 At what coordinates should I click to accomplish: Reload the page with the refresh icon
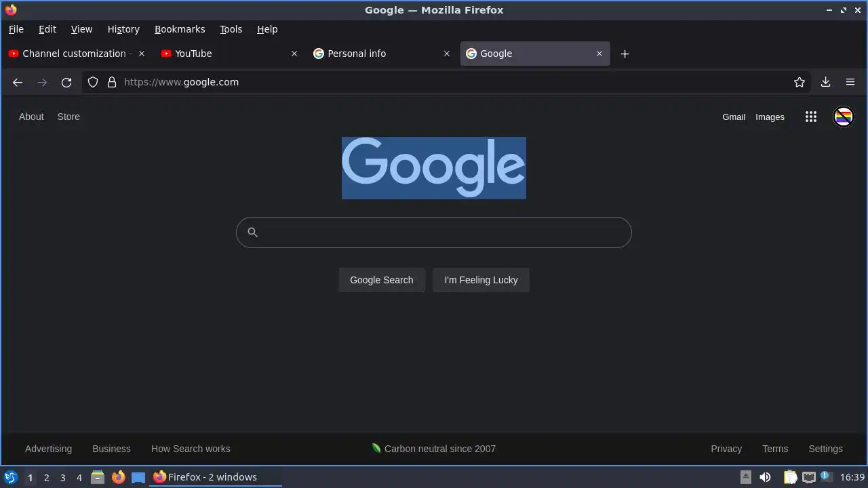point(66,82)
